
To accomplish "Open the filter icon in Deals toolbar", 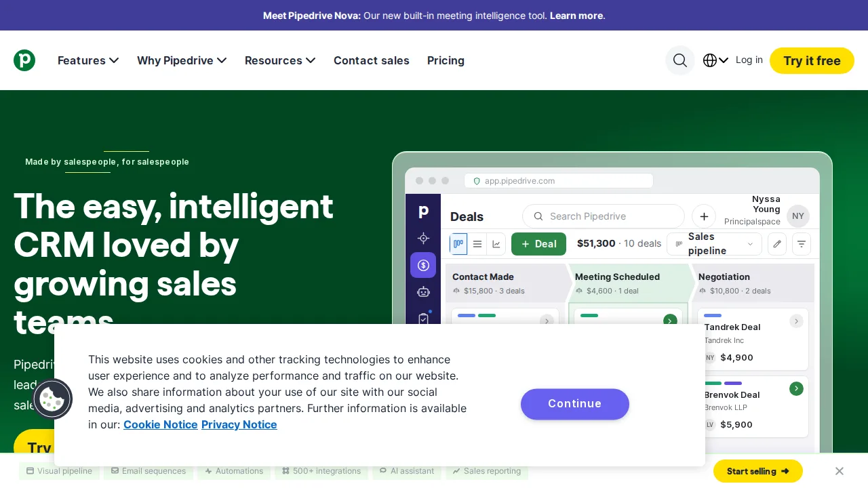I will [x=802, y=244].
